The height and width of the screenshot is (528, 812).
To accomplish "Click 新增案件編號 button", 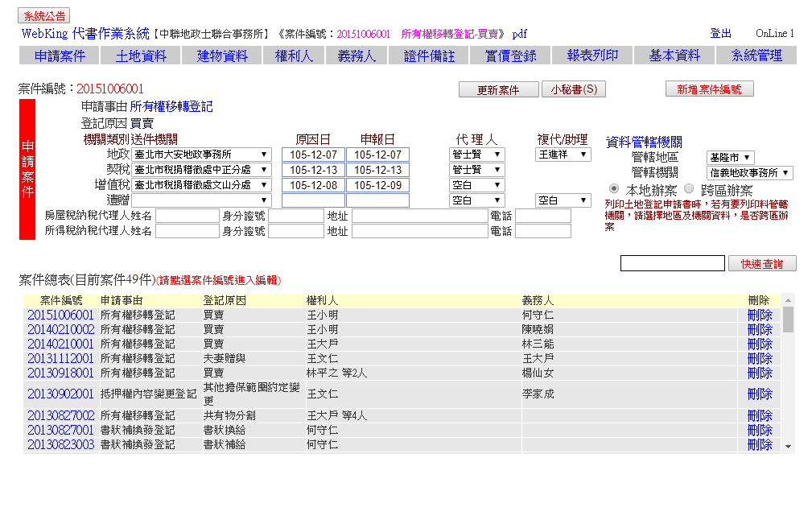I will coord(709,89).
